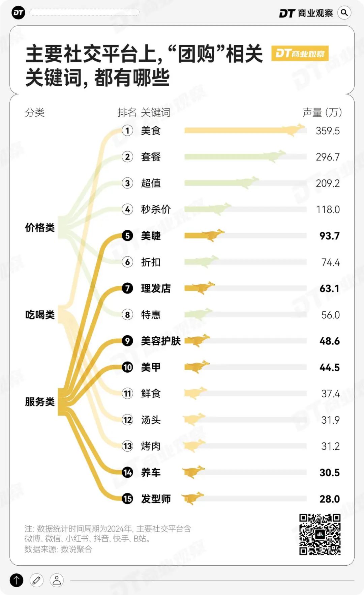Click the search magnifier icon
The width and height of the screenshot is (364, 595).
(x=344, y=13)
